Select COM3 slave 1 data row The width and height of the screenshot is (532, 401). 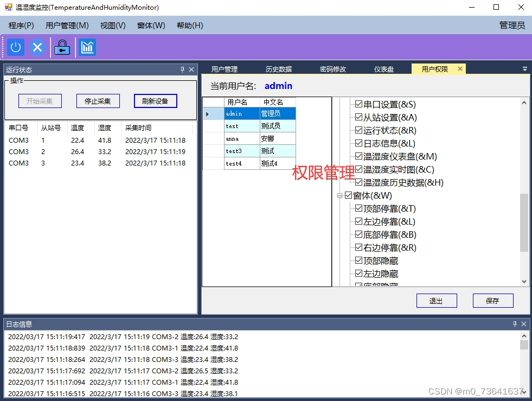[98, 140]
